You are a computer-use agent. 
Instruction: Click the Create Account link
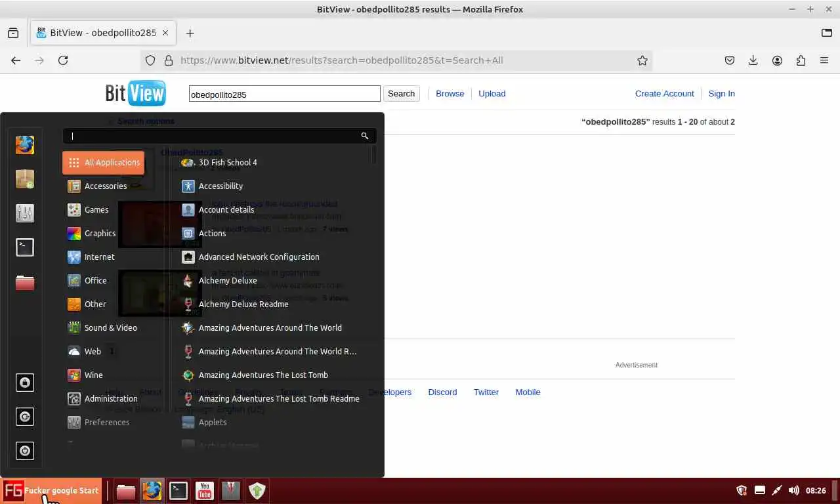[x=664, y=93]
